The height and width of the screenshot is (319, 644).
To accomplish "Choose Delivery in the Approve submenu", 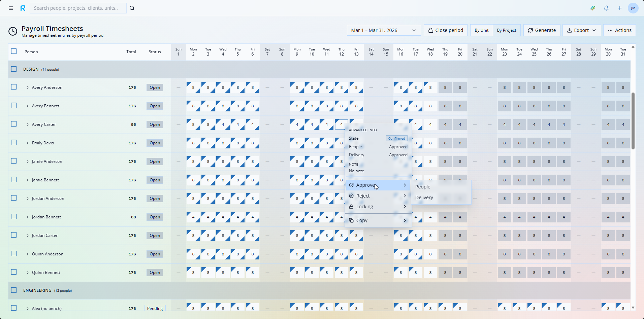I will [x=424, y=197].
